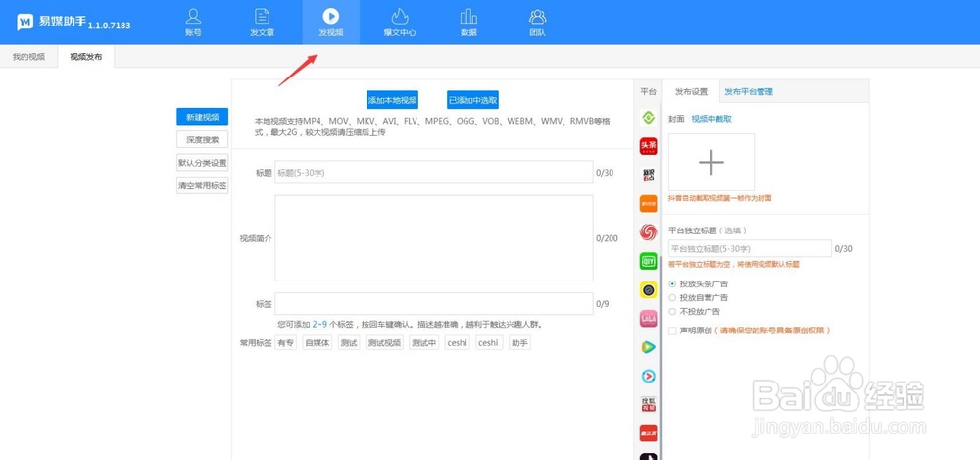Click the 易媒助手 logo icon

click(24, 23)
